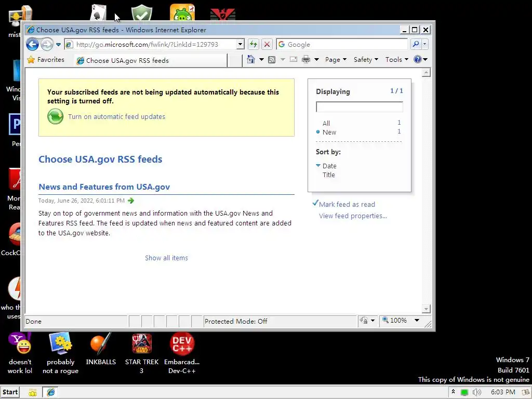Open the Windows Start button

(x=10, y=392)
